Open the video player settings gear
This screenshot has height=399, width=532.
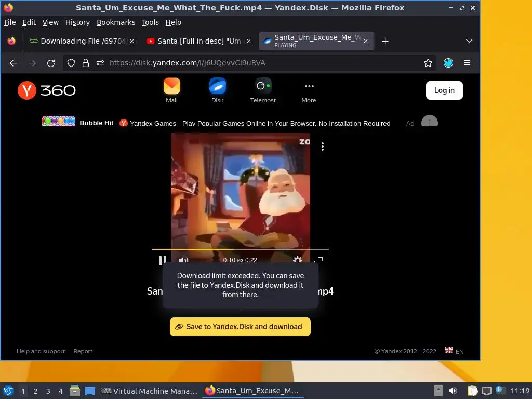click(298, 260)
